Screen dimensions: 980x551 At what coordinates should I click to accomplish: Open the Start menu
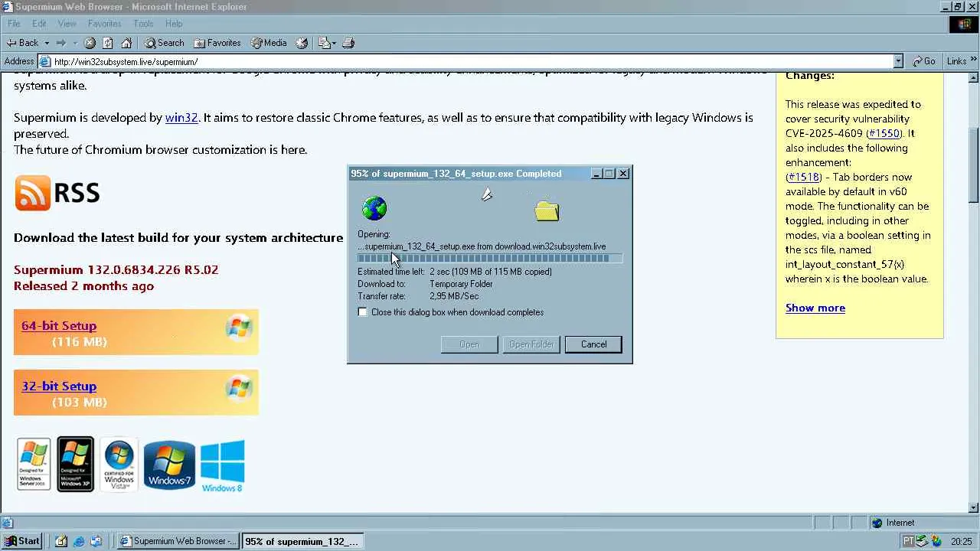[x=21, y=541]
